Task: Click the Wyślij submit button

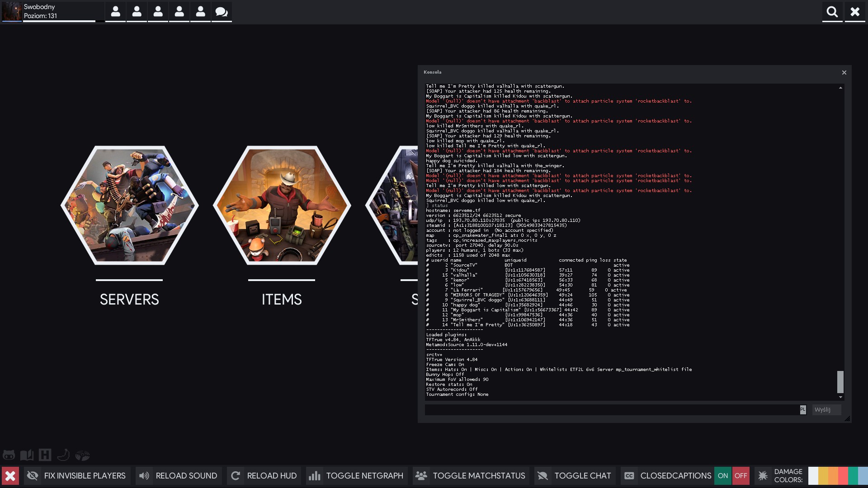Action: (826, 410)
